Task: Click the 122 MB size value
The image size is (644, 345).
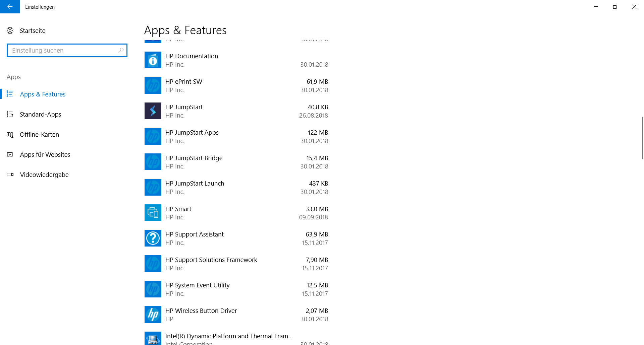Action: pyautogui.click(x=318, y=132)
